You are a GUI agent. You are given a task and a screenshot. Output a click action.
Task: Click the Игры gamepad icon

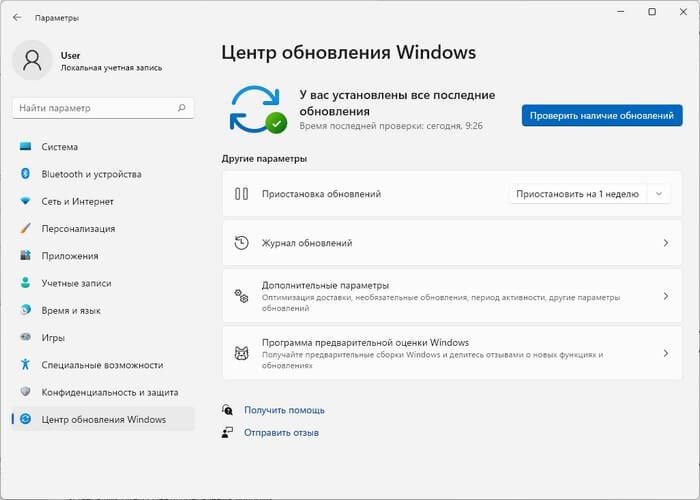coord(25,338)
